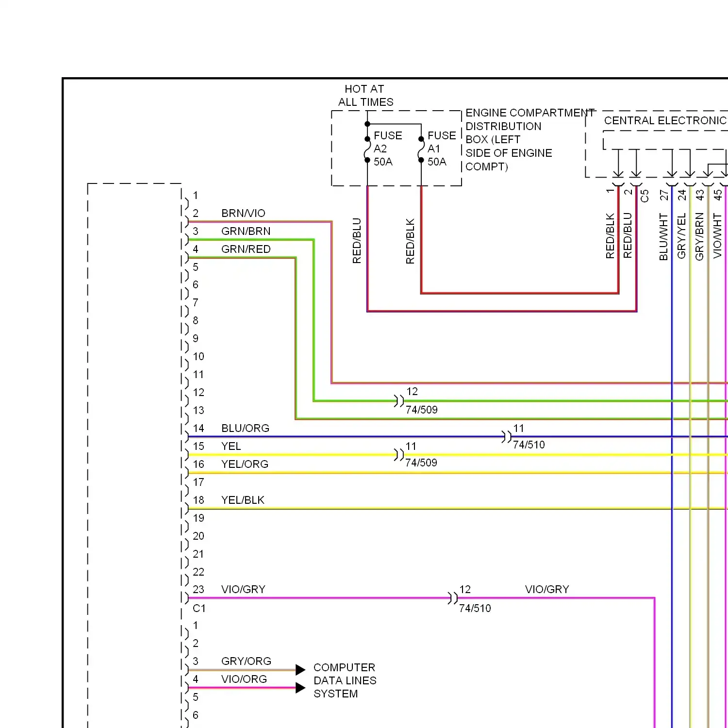Click pin number 7 on connector C1

[196, 302]
